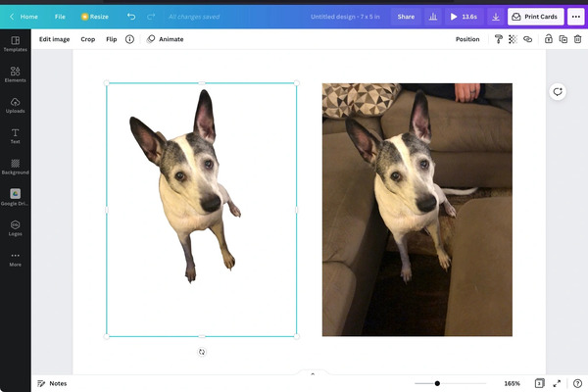Play the 13.6s presentation

coord(464,17)
